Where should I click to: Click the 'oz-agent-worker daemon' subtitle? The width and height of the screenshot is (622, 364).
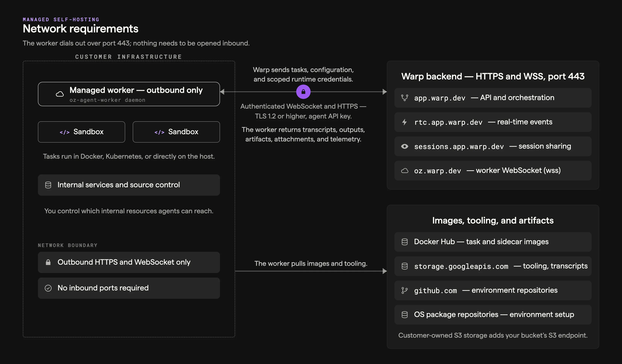tap(107, 100)
